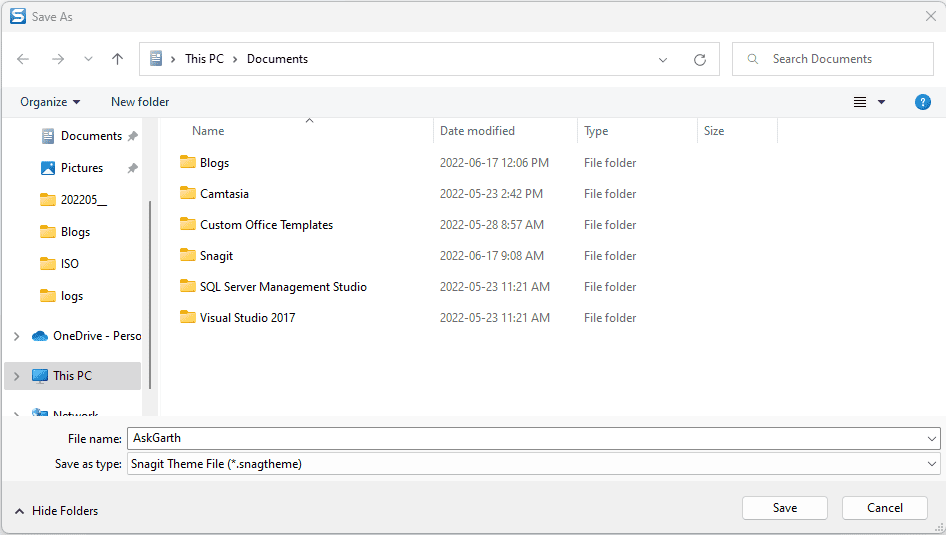Click the change view icon
Image resolution: width=946 pixels, height=535 pixels.
pos(860,102)
